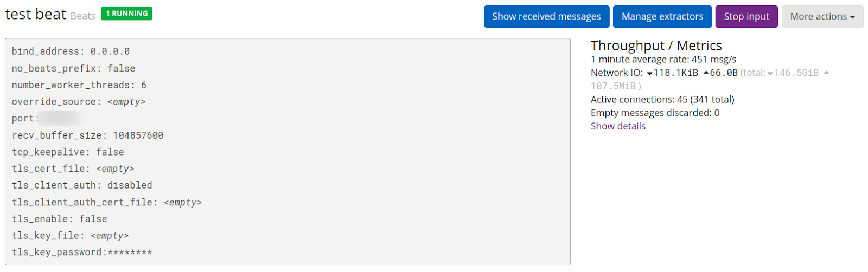Image resolution: width=868 pixels, height=272 pixels.
Task: Show received messages for test beat
Action: (x=546, y=17)
